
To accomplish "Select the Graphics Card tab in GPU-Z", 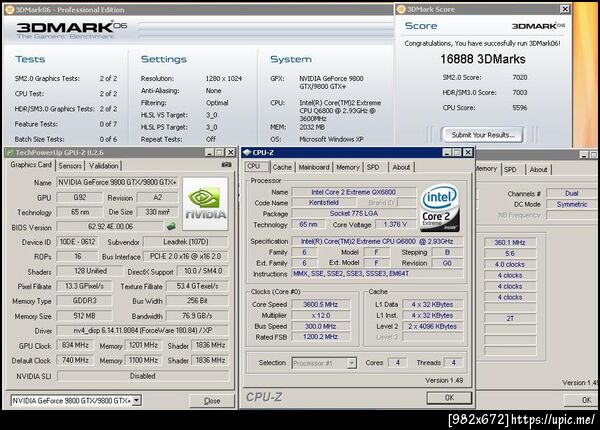I will pyautogui.click(x=31, y=165).
